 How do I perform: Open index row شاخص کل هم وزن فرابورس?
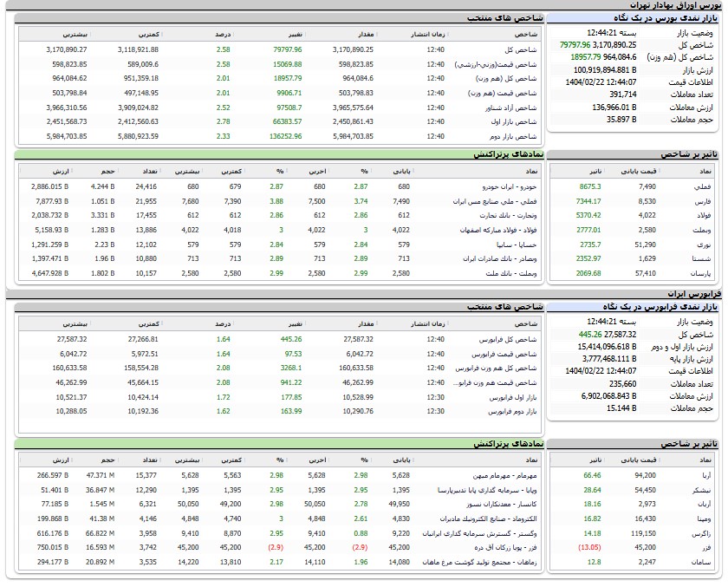tap(280, 369)
